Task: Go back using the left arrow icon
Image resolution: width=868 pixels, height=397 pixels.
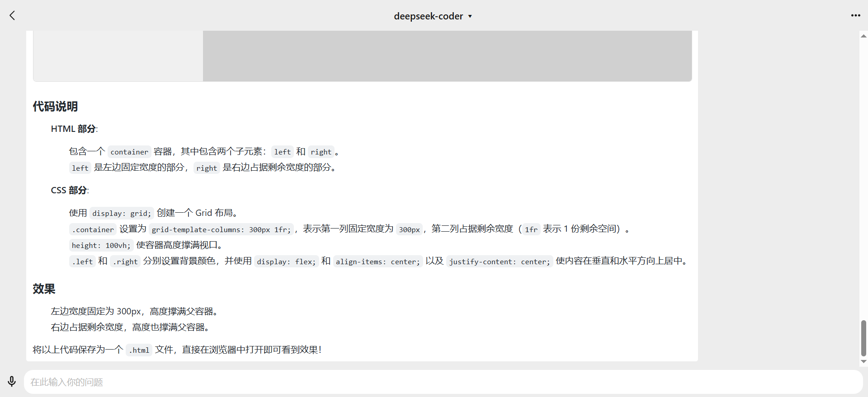Action: pos(12,15)
